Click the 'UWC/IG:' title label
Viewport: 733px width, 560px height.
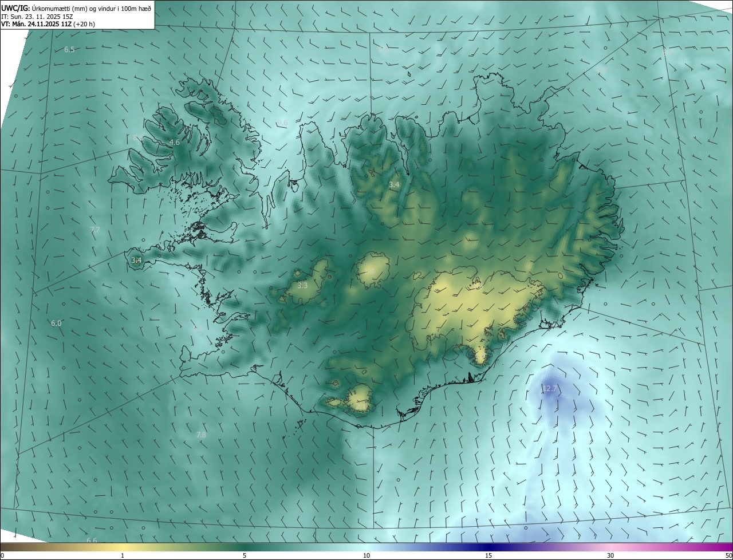coord(15,8)
